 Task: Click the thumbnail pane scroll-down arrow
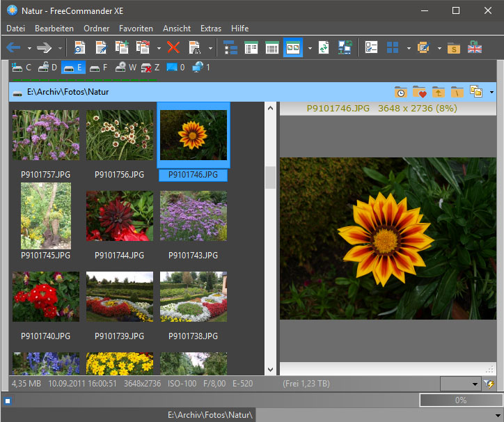pyautogui.click(x=270, y=370)
